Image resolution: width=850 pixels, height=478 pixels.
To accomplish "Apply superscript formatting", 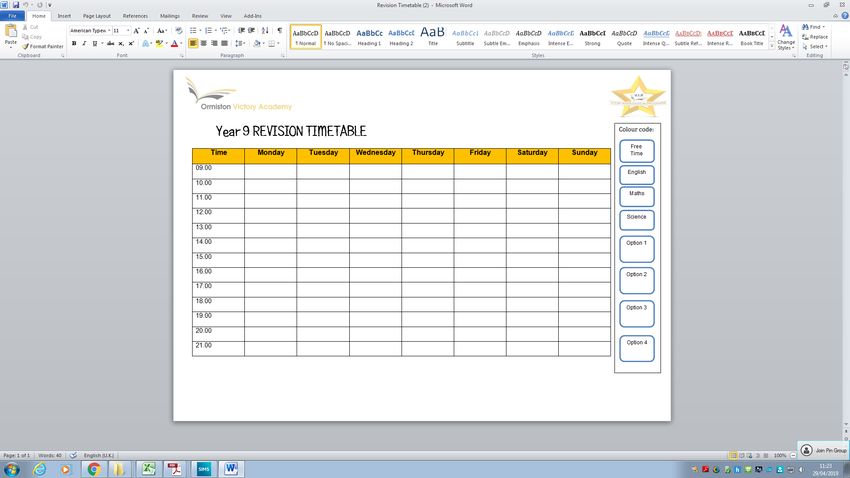I will click(x=131, y=43).
